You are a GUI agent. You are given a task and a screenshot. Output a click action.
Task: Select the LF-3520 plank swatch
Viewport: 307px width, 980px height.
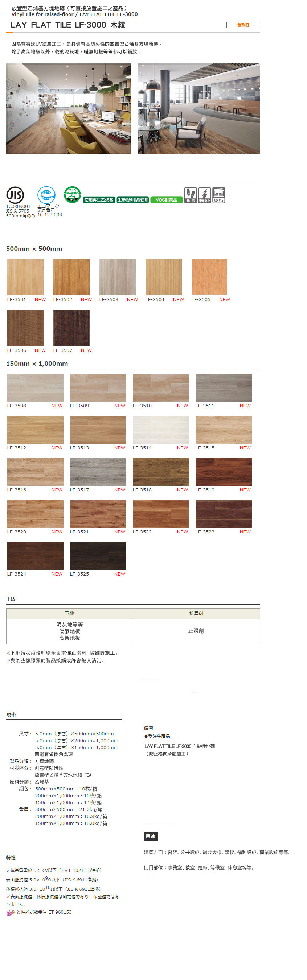[36, 514]
